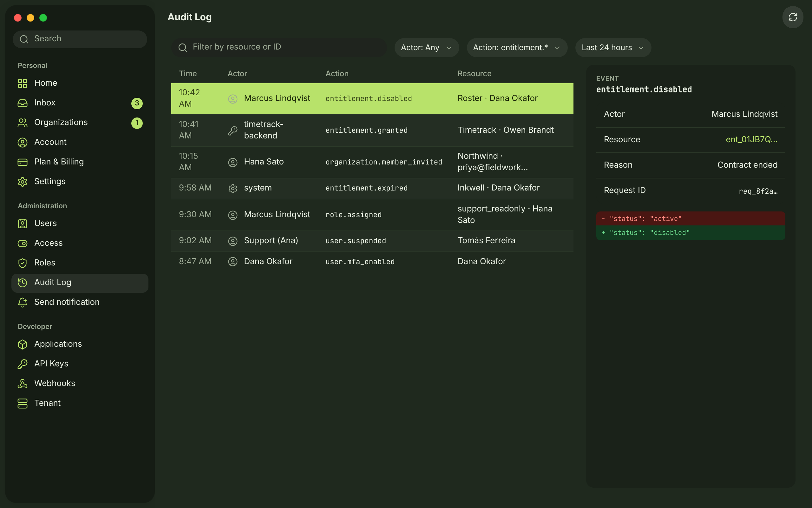Click the added "status": "disabled" diff line
This screenshot has height=508, width=812.
click(691, 233)
